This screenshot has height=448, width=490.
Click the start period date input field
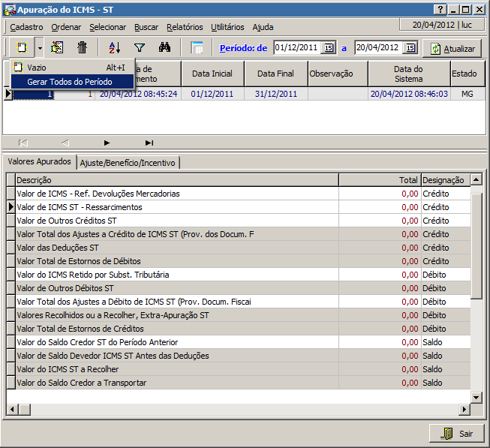pyautogui.click(x=297, y=48)
